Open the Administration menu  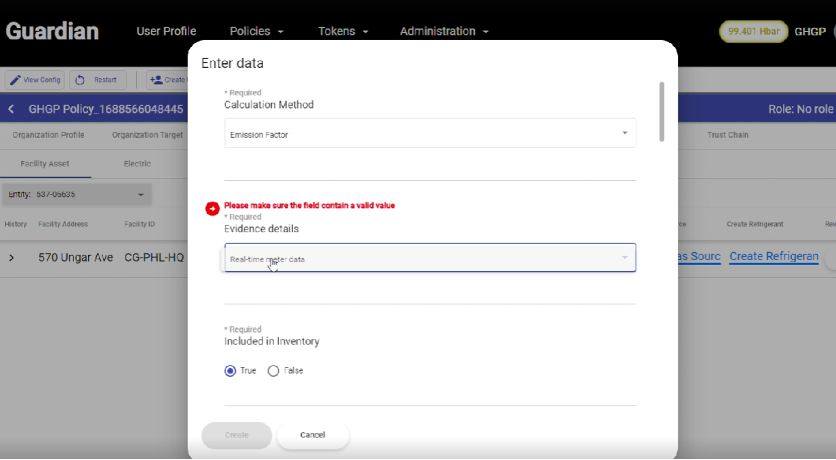pyautogui.click(x=444, y=31)
